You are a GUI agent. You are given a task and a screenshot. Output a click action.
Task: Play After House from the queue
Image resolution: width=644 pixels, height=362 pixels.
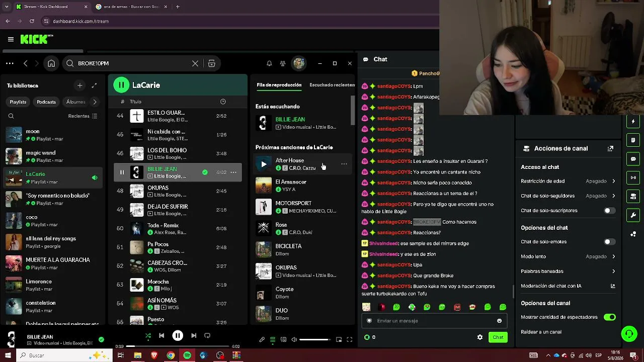264,164
